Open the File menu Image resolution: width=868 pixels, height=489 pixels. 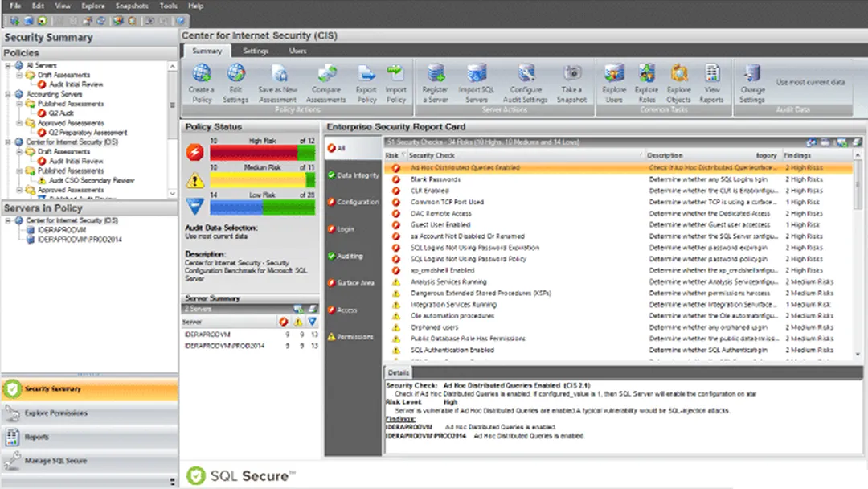(15, 6)
